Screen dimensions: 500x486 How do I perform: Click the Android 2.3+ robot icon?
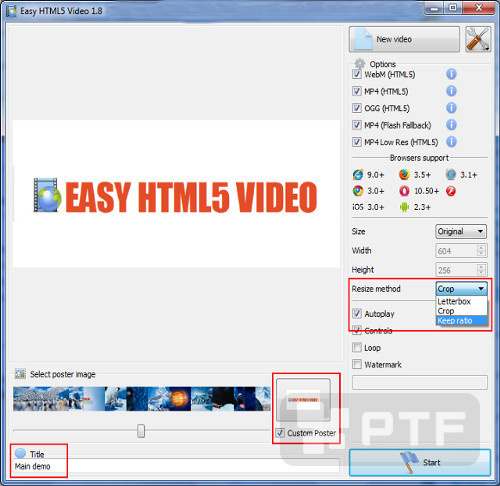404,207
